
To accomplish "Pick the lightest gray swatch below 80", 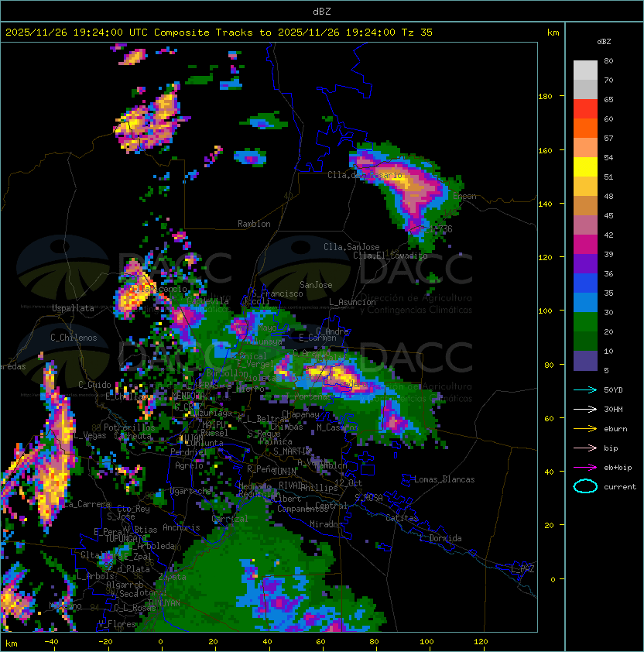I will (x=585, y=70).
